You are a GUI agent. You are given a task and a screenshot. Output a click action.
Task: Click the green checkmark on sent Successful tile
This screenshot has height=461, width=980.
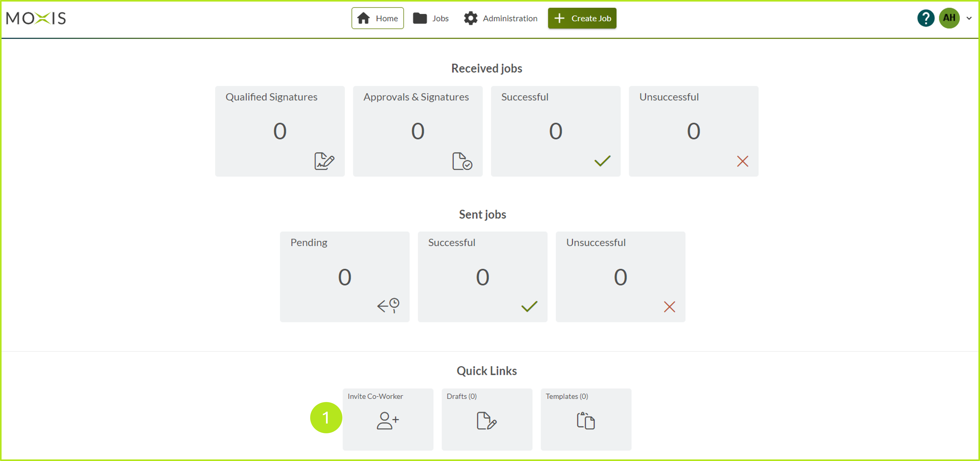[530, 306]
